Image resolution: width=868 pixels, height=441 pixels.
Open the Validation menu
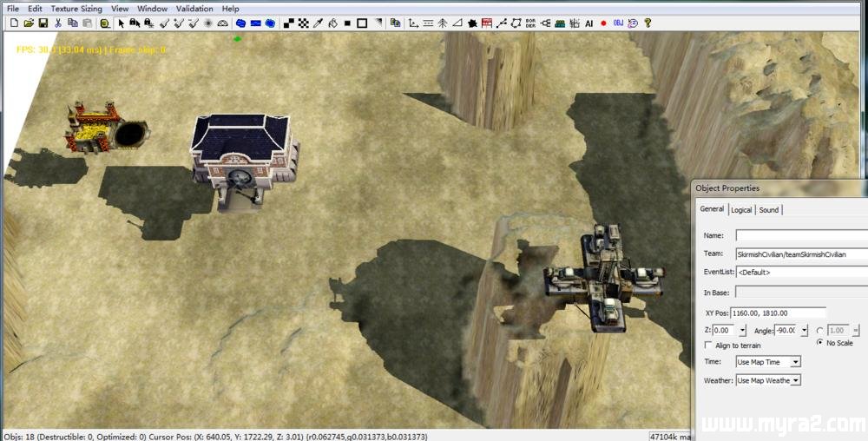pyautogui.click(x=194, y=9)
